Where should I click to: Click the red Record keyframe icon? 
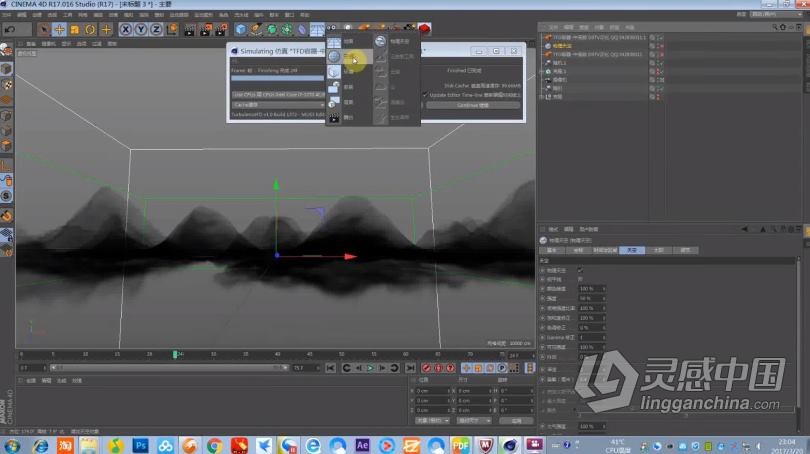[426, 368]
